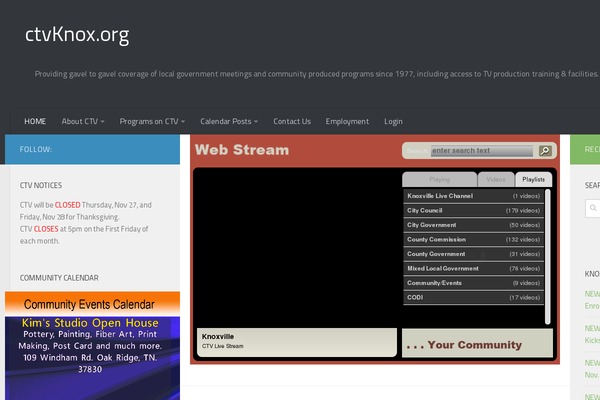Switch to the Videos tab
This screenshot has width=600, height=400.
click(496, 180)
